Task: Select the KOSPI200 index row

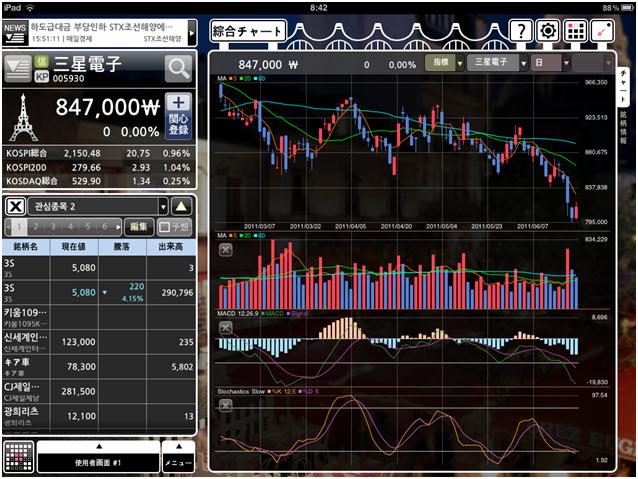Action: pos(98,167)
